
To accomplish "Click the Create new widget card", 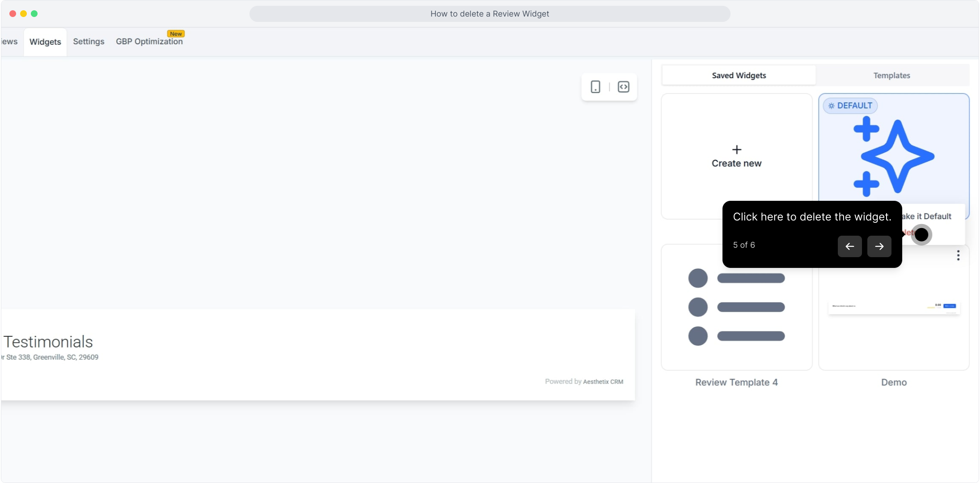I will click(x=736, y=157).
